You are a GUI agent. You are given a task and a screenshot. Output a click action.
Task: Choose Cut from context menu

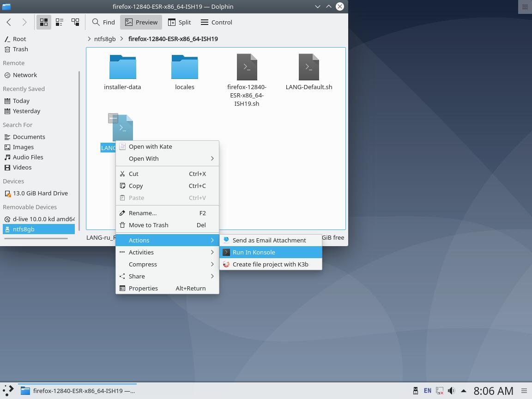tap(167, 174)
